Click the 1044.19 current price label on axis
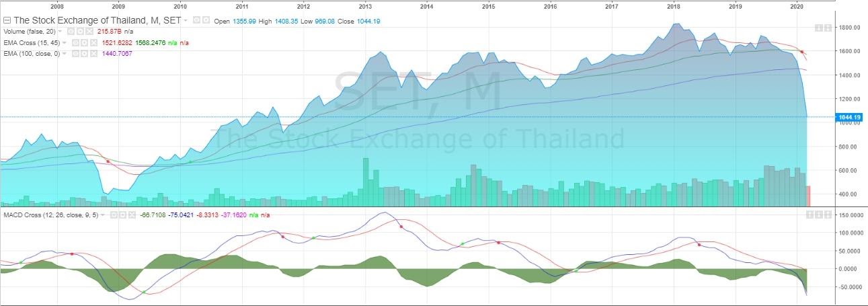The image size is (868, 306). click(850, 117)
